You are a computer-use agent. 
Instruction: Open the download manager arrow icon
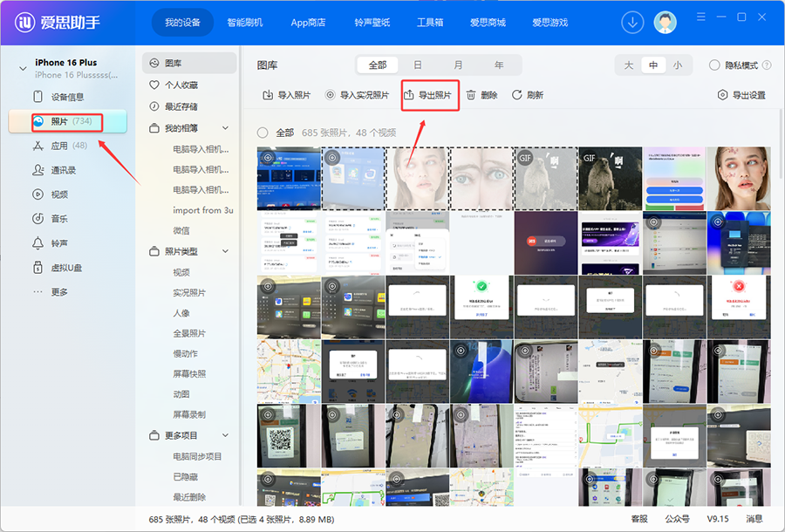632,23
